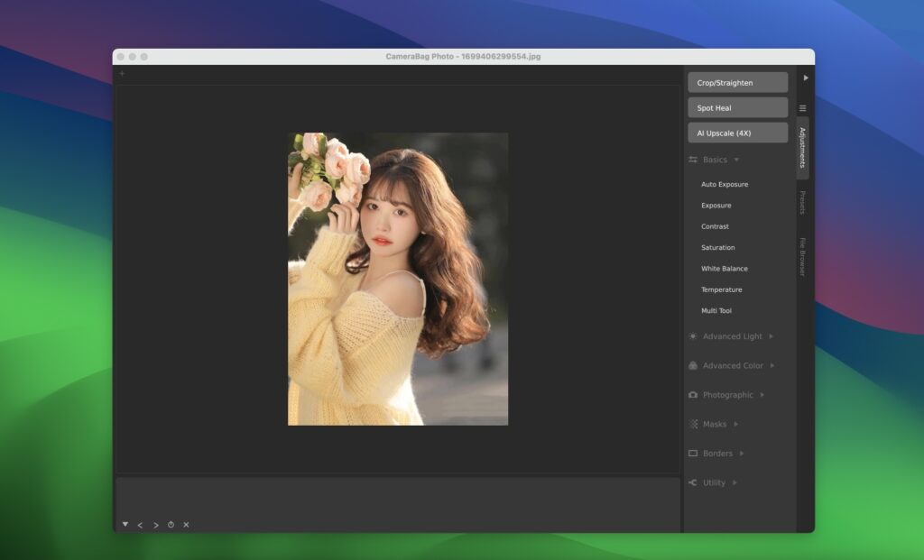Screen dimensions: 924x560
Task: Click the Spot Heal button
Action: [x=737, y=108]
